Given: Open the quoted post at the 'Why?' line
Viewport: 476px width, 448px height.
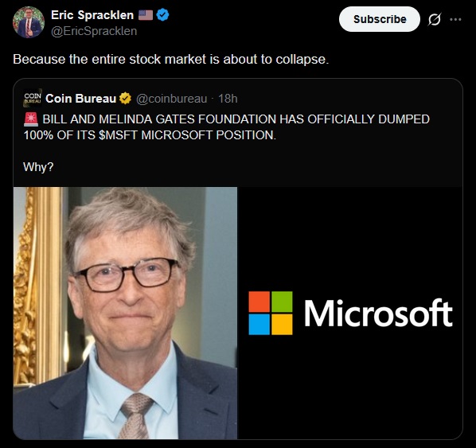Looking at the screenshot, I should [x=38, y=167].
